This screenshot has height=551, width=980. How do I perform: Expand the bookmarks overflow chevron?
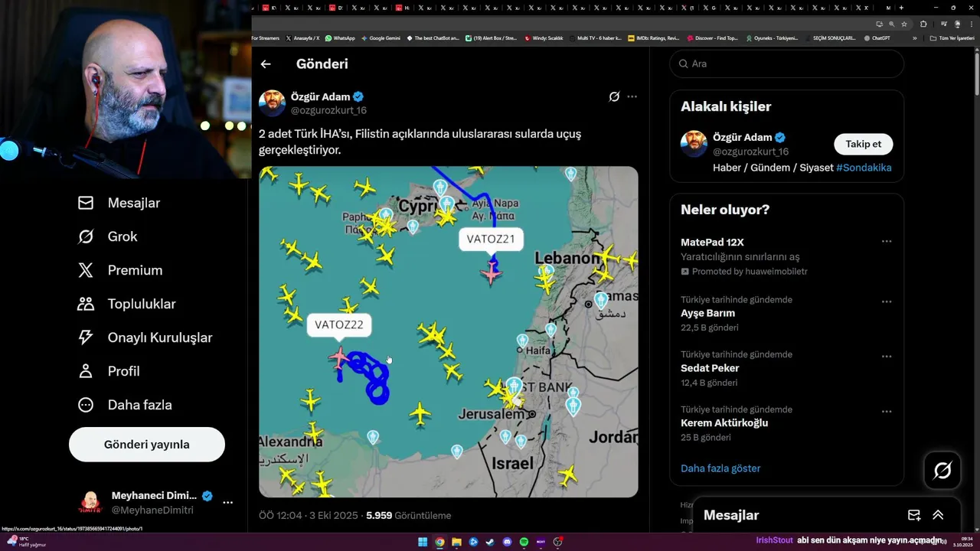point(914,37)
